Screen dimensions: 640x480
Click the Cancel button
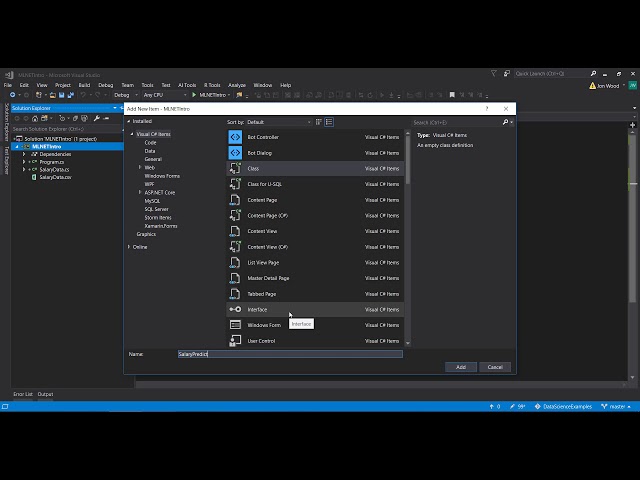pyautogui.click(x=495, y=367)
